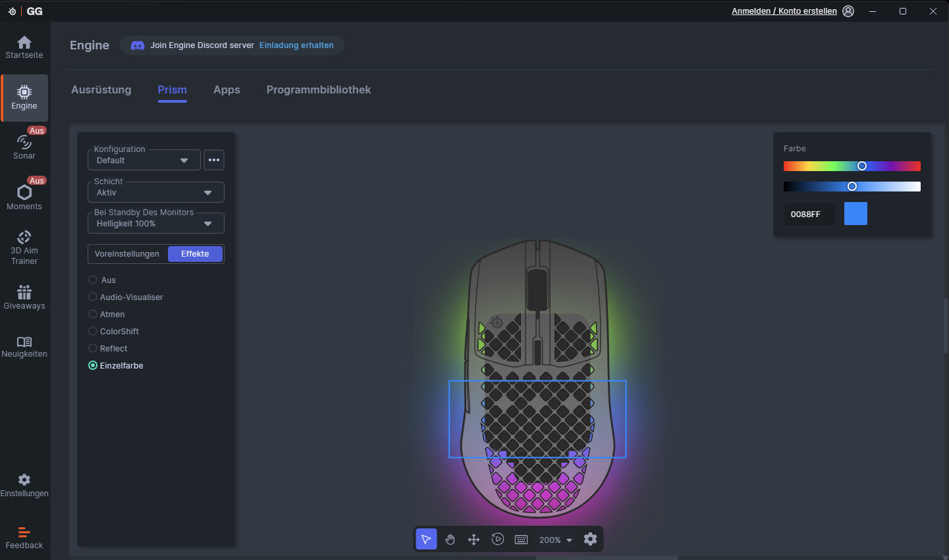Click the keyboard icon in bottom toolbar
Screen dimensions: 949x560
pyautogui.click(x=521, y=540)
